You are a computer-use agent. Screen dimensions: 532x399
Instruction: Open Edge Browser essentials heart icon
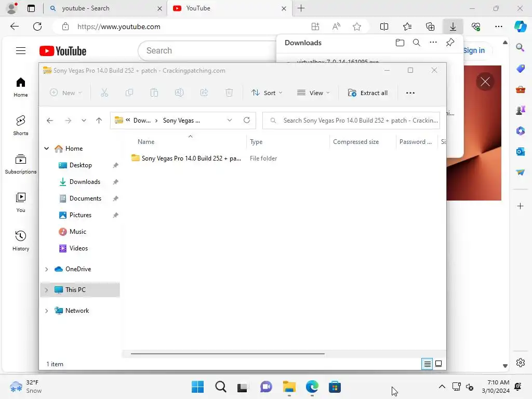476,26
